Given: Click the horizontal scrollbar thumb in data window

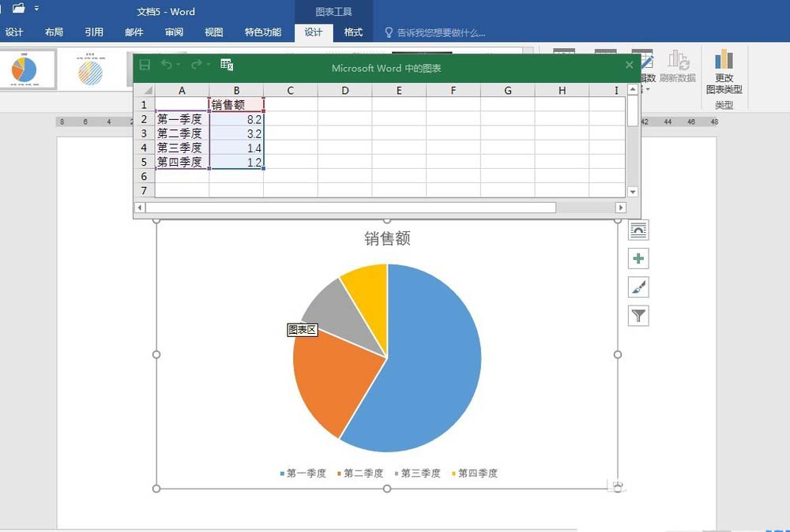Looking at the screenshot, I should [351, 208].
